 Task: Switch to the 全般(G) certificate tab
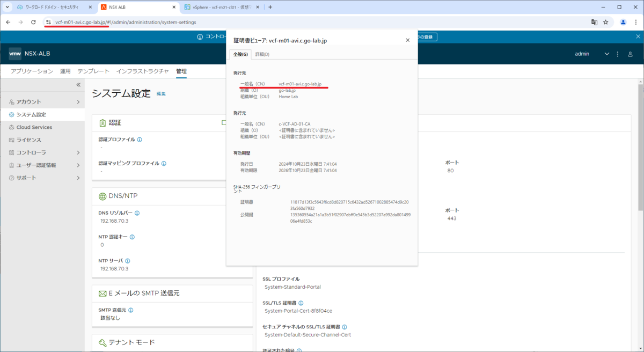(x=240, y=54)
